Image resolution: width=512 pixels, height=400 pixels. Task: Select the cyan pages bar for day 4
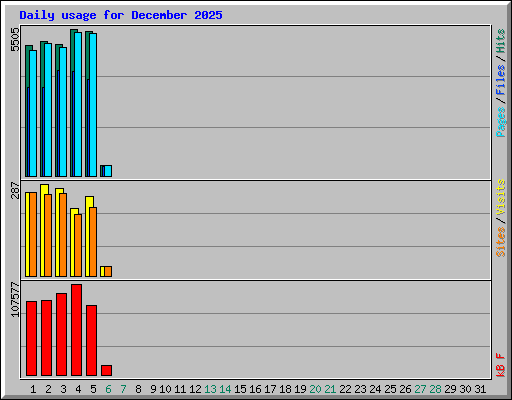78,104
